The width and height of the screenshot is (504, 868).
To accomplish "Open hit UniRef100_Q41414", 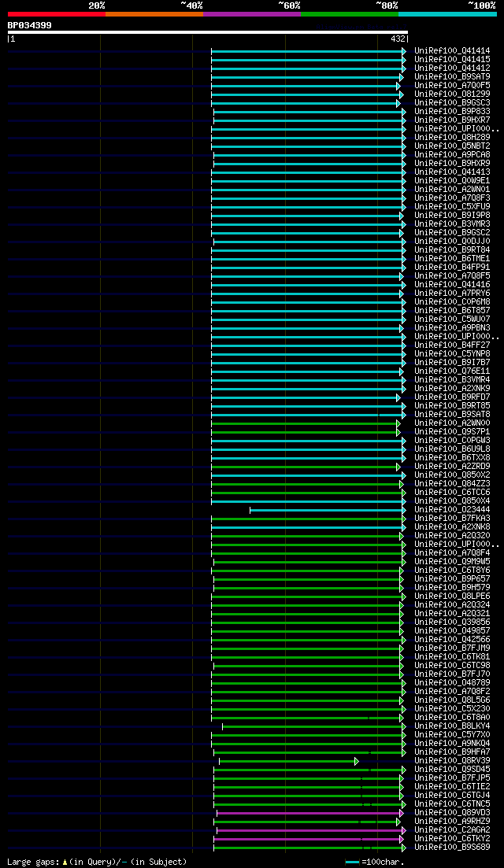I will pyautogui.click(x=452, y=51).
